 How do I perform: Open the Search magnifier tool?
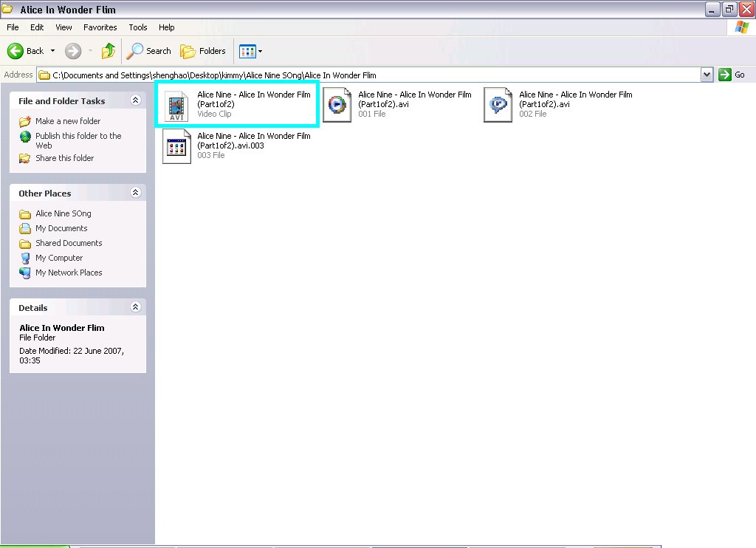click(148, 51)
